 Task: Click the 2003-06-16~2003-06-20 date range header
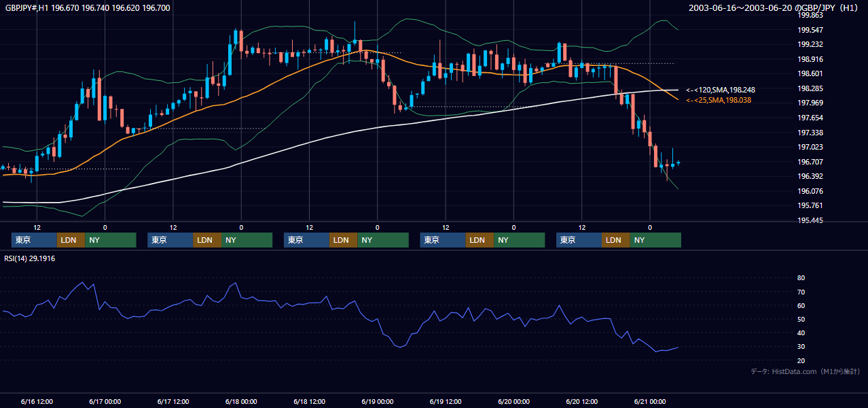click(x=774, y=8)
